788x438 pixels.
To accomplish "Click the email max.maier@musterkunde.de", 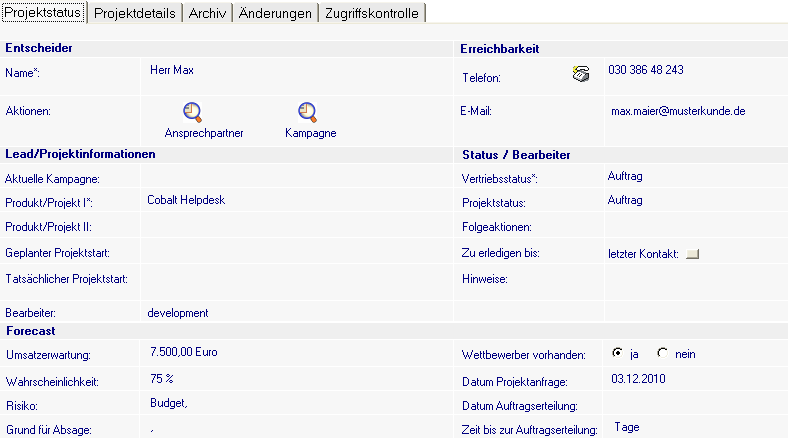I will point(678,111).
